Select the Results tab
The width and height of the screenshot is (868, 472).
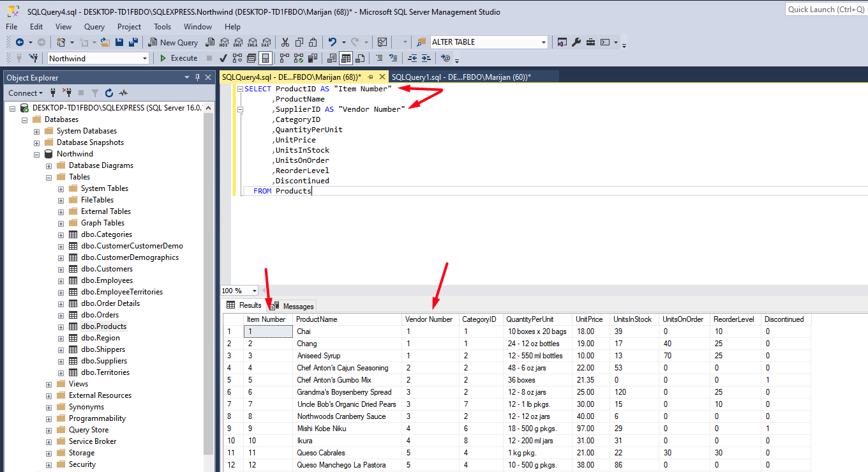click(244, 305)
